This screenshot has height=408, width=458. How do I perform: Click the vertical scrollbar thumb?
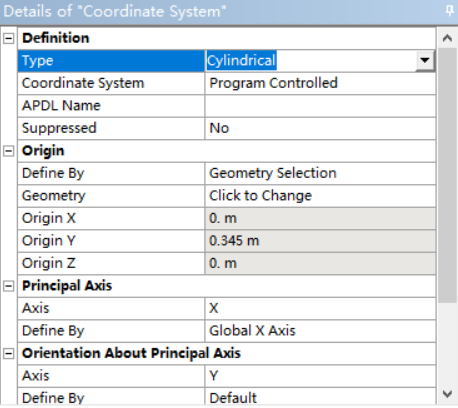(x=447, y=175)
